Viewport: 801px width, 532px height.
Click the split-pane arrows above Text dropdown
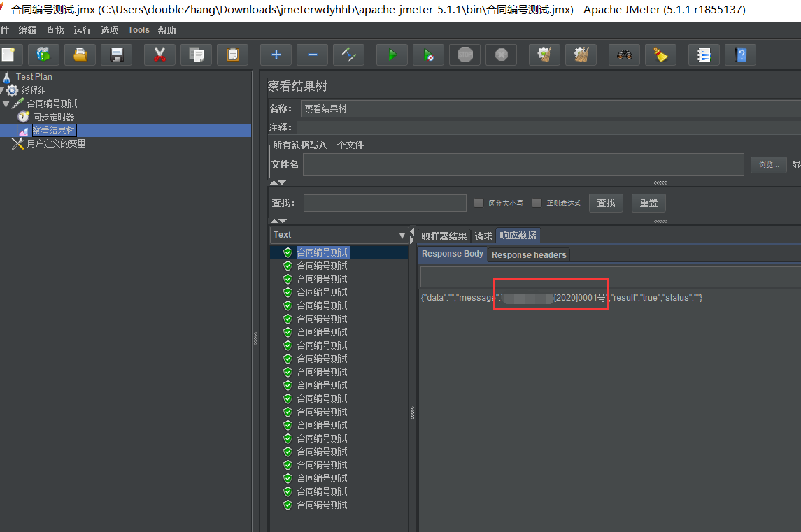click(278, 221)
